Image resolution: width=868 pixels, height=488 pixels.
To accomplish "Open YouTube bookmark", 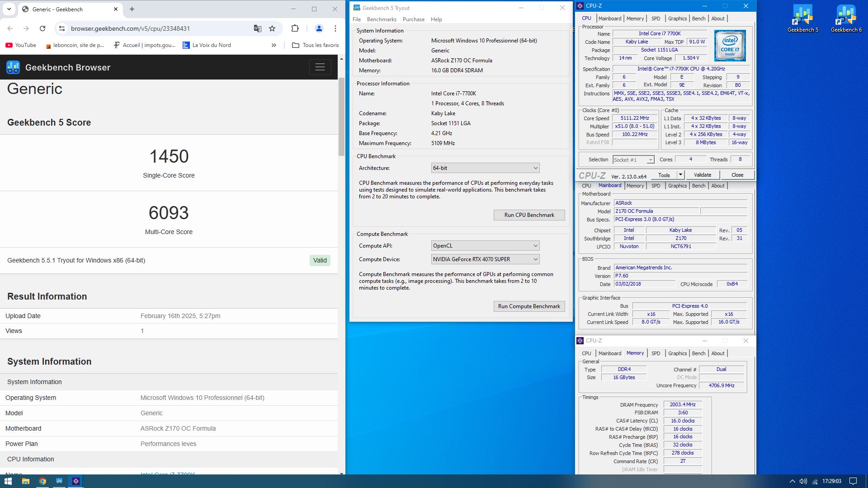I will point(21,45).
